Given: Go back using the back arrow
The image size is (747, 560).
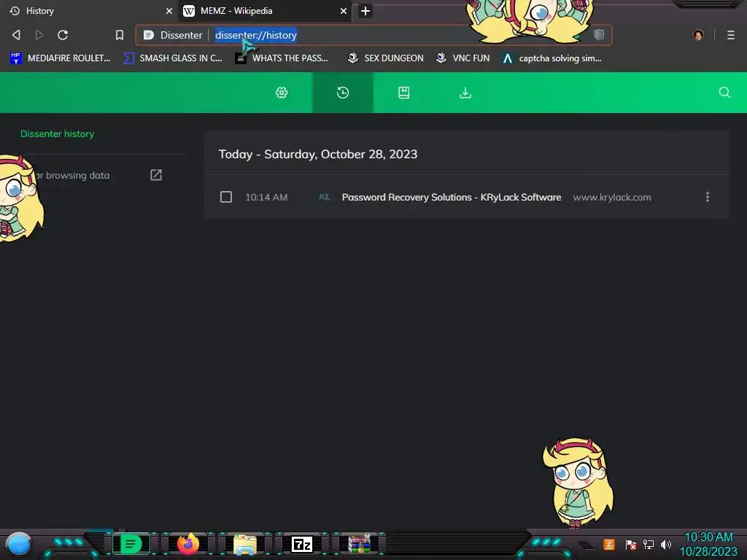Looking at the screenshot, I should tap(16, 35).
